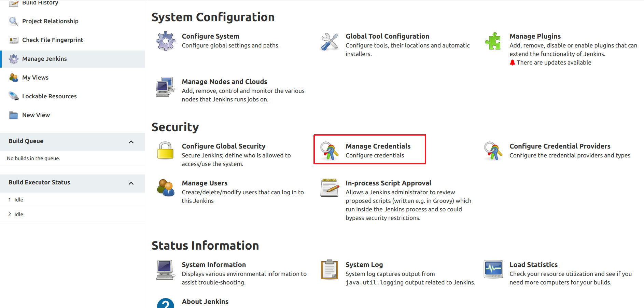Click the 'There are updates available' notice
This screenshot has width=644, height=308.
(554, 62)
